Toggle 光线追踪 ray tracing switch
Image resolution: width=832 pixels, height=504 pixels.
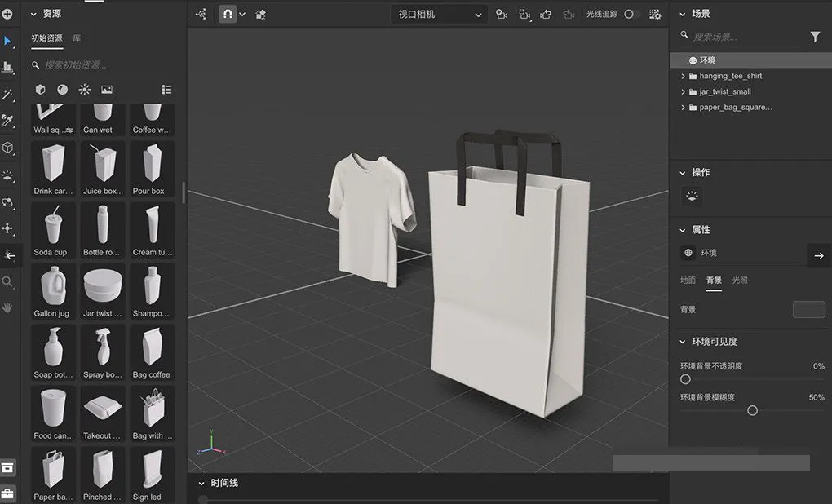click(x=632, y=14)
